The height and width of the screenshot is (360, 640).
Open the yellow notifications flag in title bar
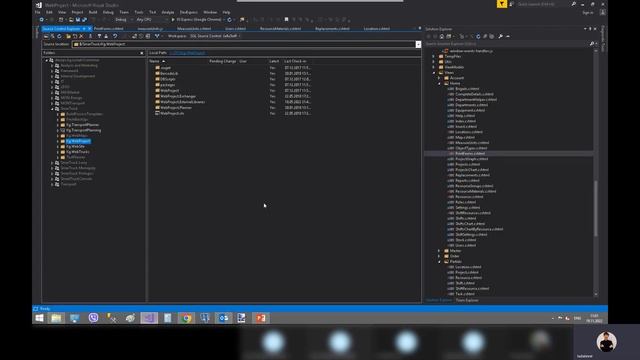click(x=502, y=4)
